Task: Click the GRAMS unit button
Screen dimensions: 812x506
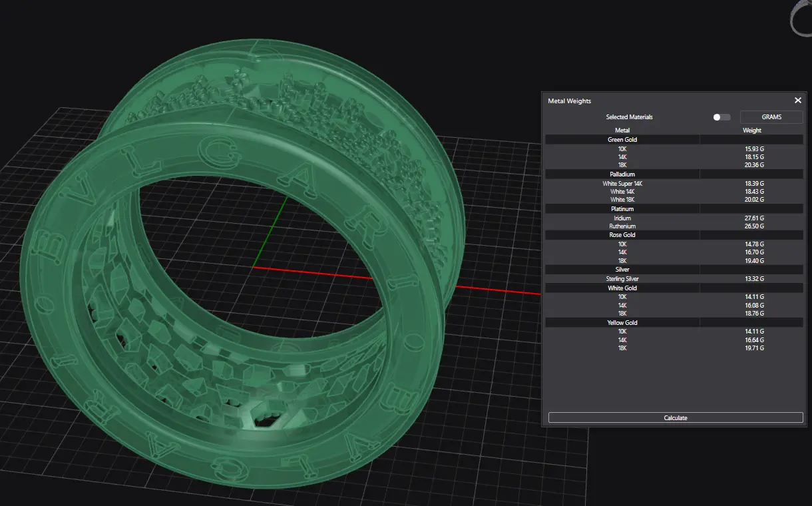Action: tap(771, 117)
